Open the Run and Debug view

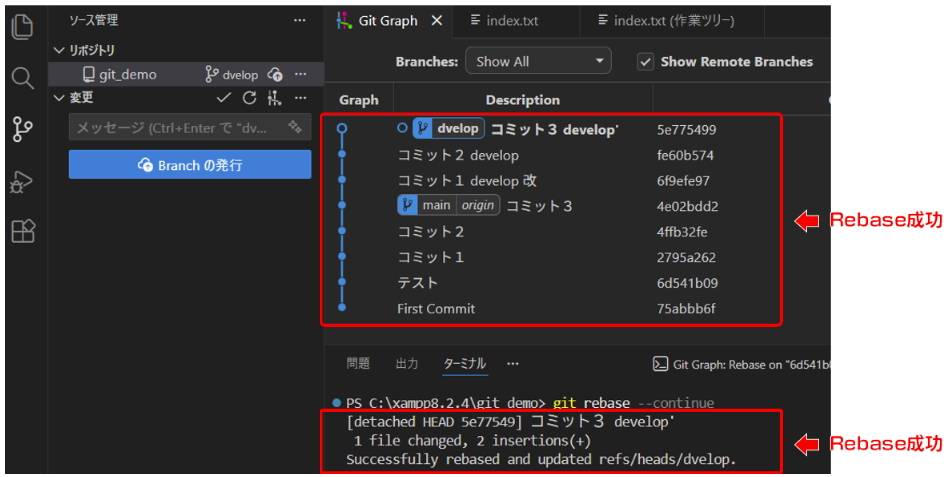tap(22, 181)
